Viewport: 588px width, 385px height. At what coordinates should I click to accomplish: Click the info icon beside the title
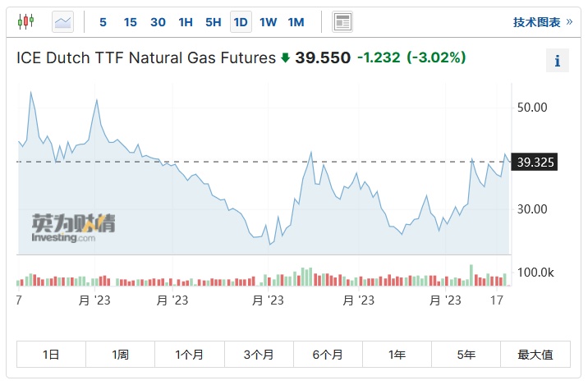coord(558,61)
